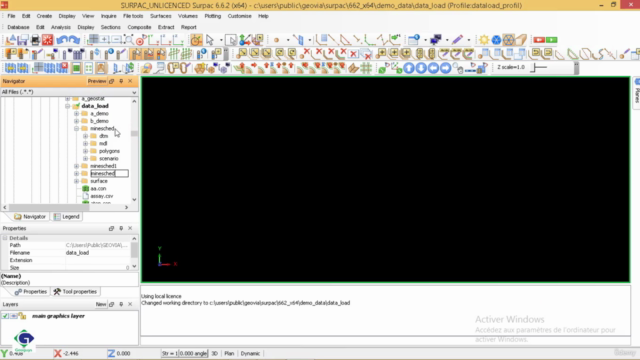Click the red Reset graphics icon
640x360 pixels.
coord(47,40)
